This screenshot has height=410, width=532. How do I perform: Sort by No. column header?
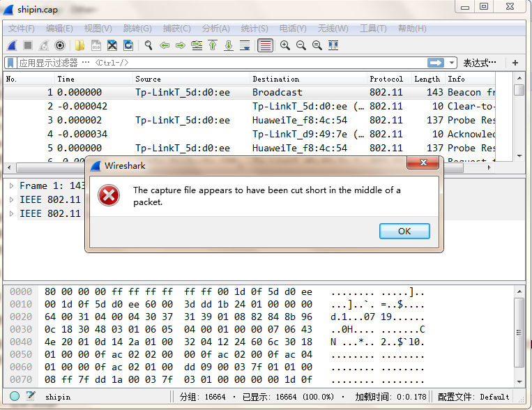click(29, 79)
